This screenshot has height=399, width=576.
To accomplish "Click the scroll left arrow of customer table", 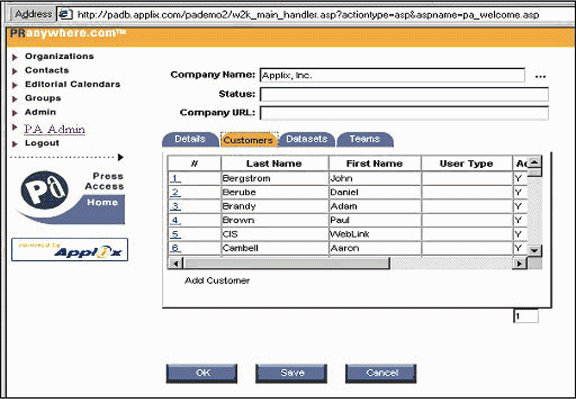I will pyautogui.click(x=175, y=263).
